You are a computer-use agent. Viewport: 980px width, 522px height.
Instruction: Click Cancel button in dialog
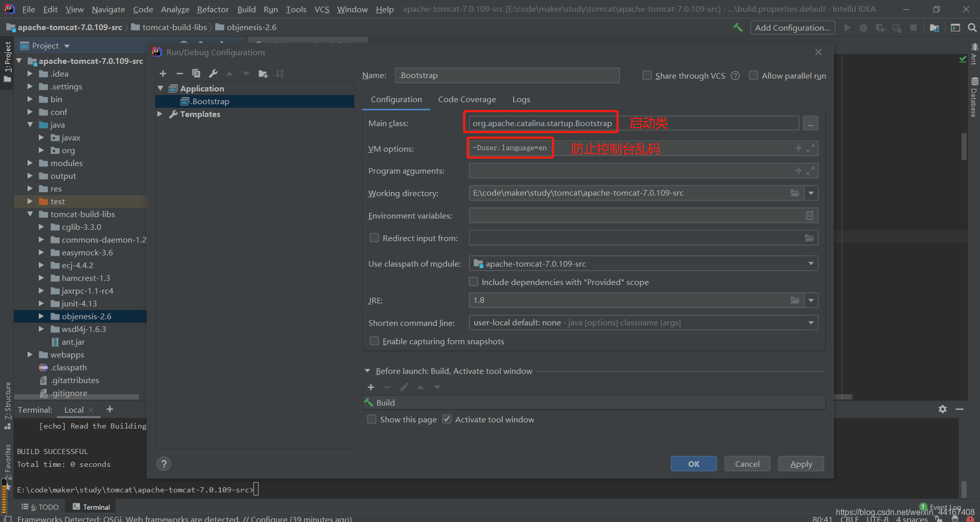[x=747, y=464]
